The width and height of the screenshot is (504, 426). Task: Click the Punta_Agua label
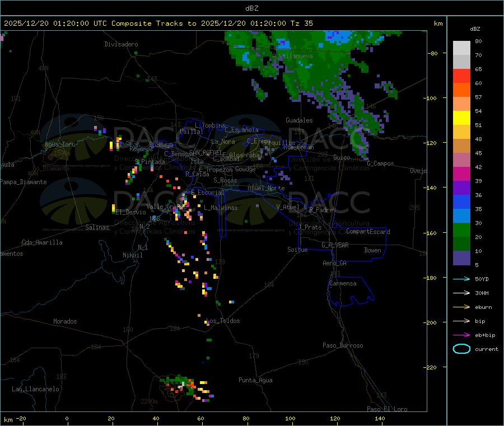[255, 380]
